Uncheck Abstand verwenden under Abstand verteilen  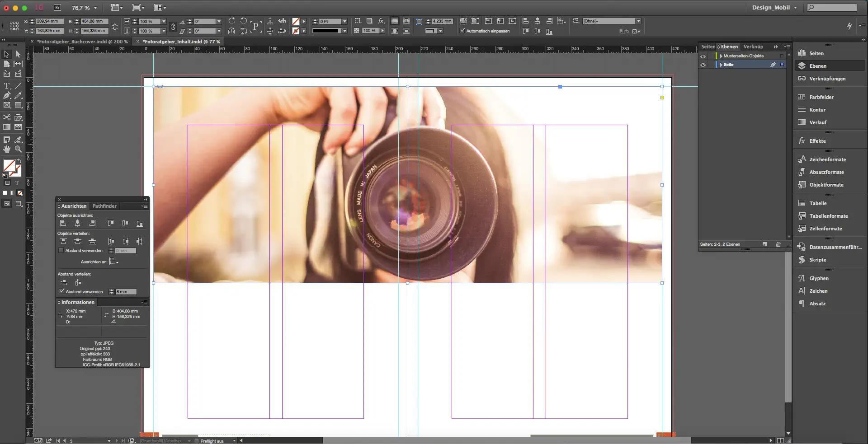point(62,291)
